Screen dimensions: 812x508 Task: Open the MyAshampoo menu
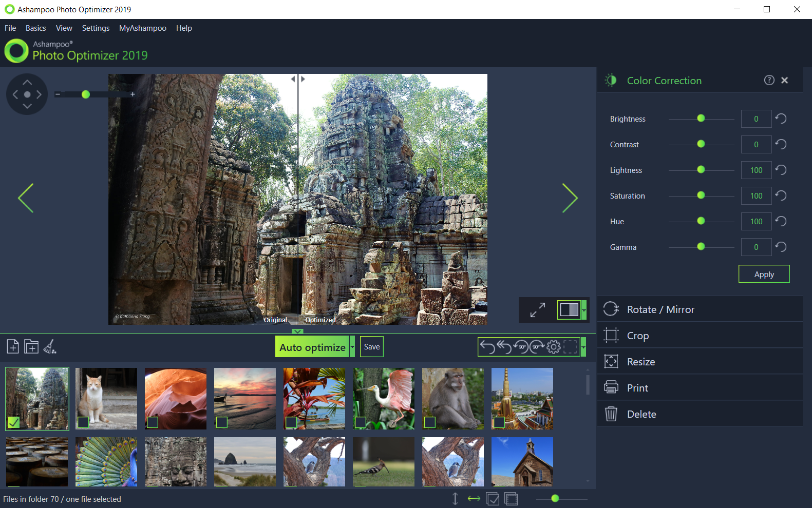pyautogui.click(x=142, y=28)
